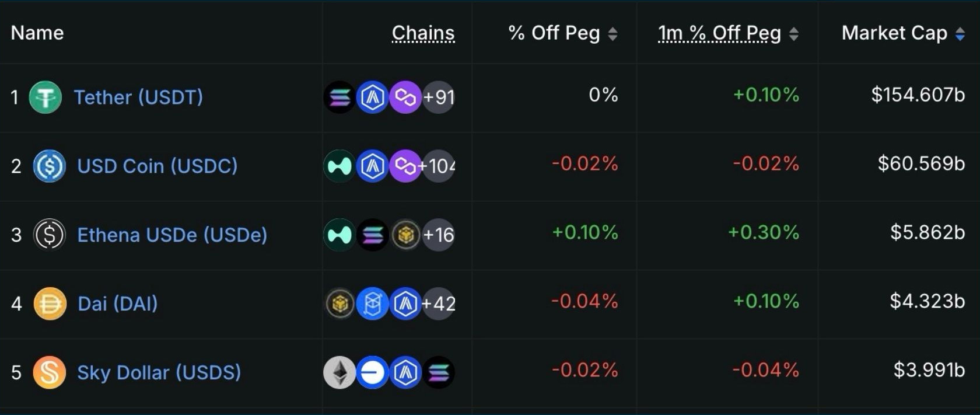The width and height of the screenshot is (980, 415).
Task: Click the Polygon chain icon in USD Coin row
Action: pos(405,166)
